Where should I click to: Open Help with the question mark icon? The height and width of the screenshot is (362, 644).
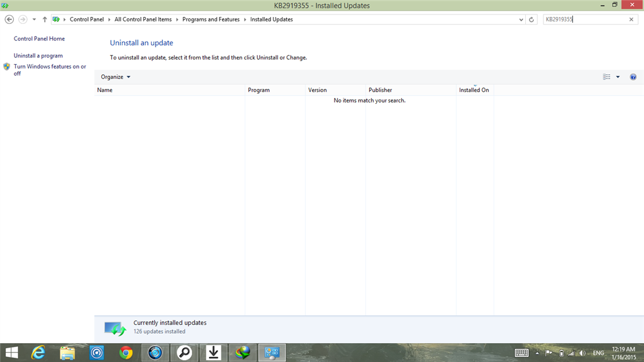(x=633, y=77)
